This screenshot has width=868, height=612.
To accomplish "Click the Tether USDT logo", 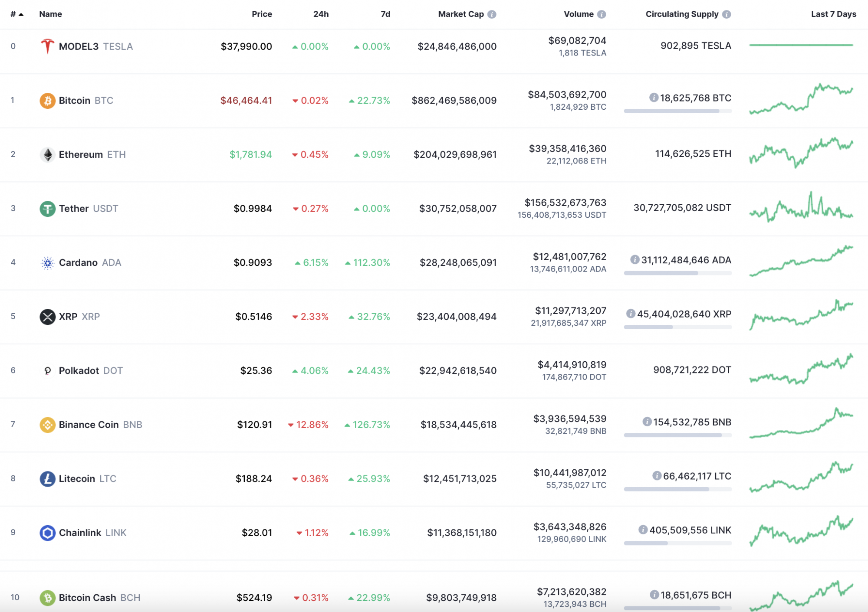I will pyautogui.click(x=48, y=208).
